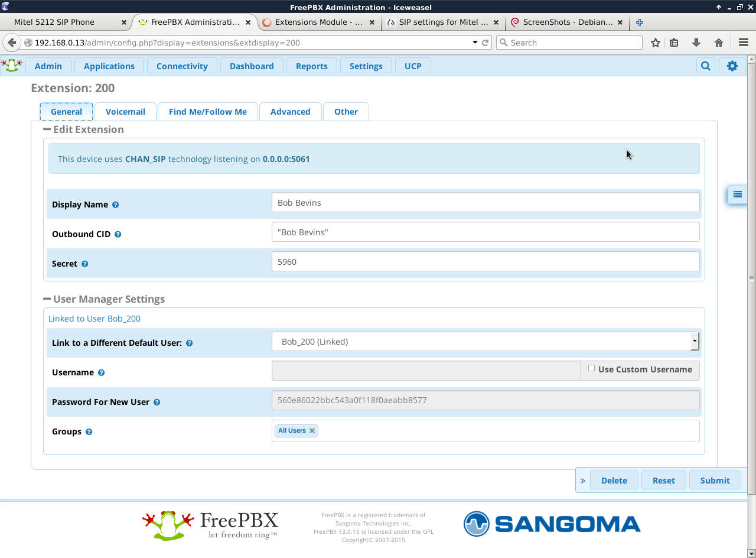Click the Secret input field
The height and width of the screenshot is (558, 756).
(485, 262)
